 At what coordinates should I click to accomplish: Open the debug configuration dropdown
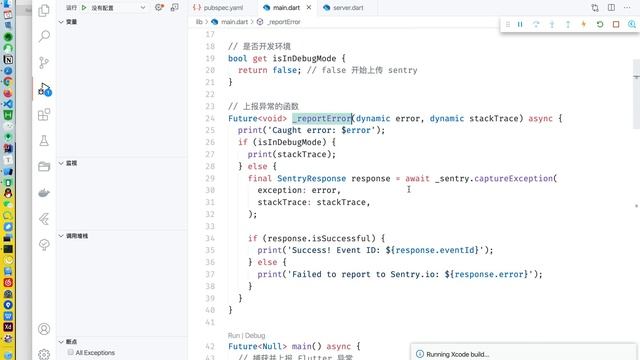coord(118,7)
